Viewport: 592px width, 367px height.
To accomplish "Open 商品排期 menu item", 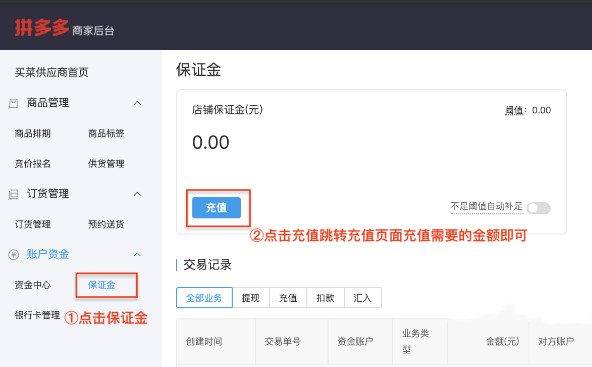I will point(33,133).
